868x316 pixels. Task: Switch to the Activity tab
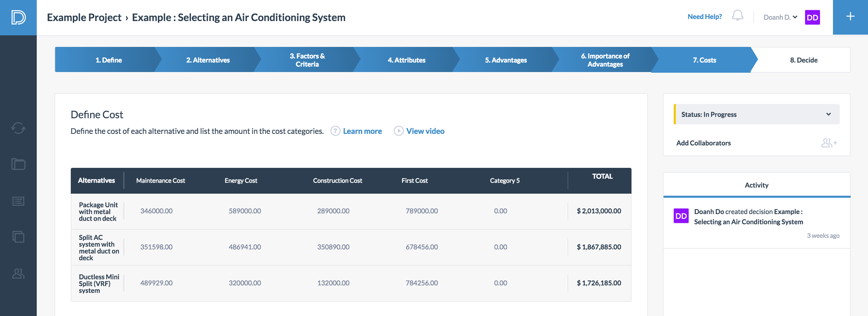pyautogui.click(x=757, y=185)
